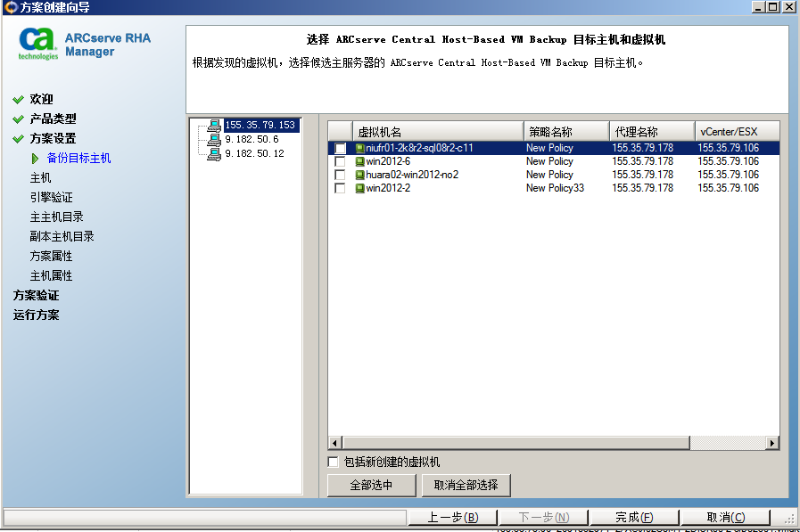
Task: Select VM name win2012-2
Action: (x=388, y=188)
